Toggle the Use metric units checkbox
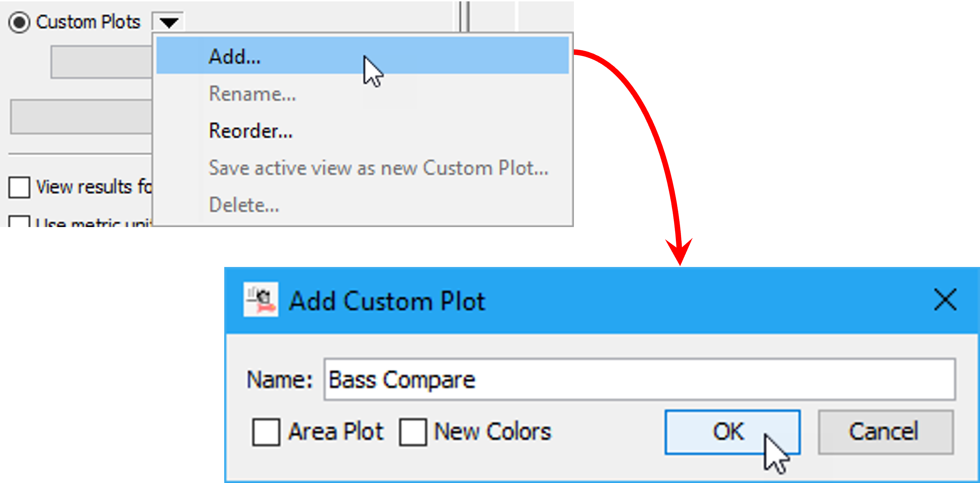 19,222
